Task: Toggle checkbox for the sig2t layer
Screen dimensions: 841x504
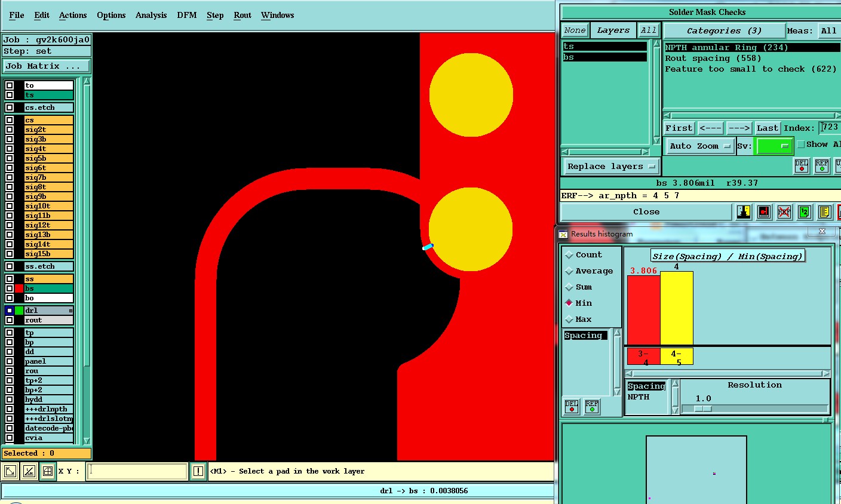Action: tap(10, 130)
